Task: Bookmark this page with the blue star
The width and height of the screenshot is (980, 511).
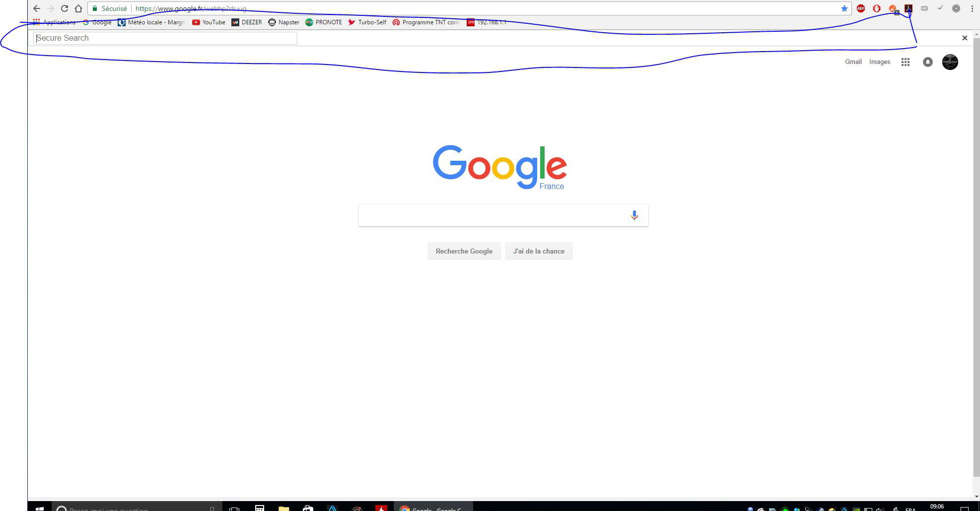Action: click(x=844, y=8)
